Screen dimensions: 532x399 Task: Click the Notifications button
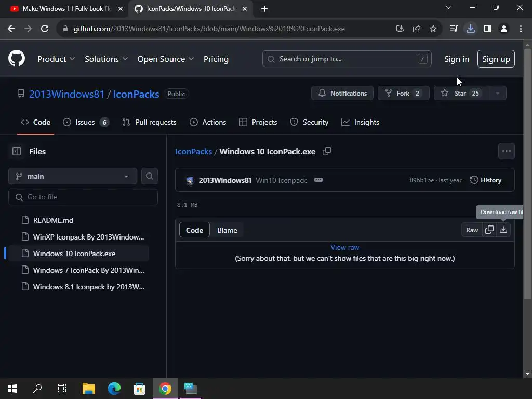point(342,94)
